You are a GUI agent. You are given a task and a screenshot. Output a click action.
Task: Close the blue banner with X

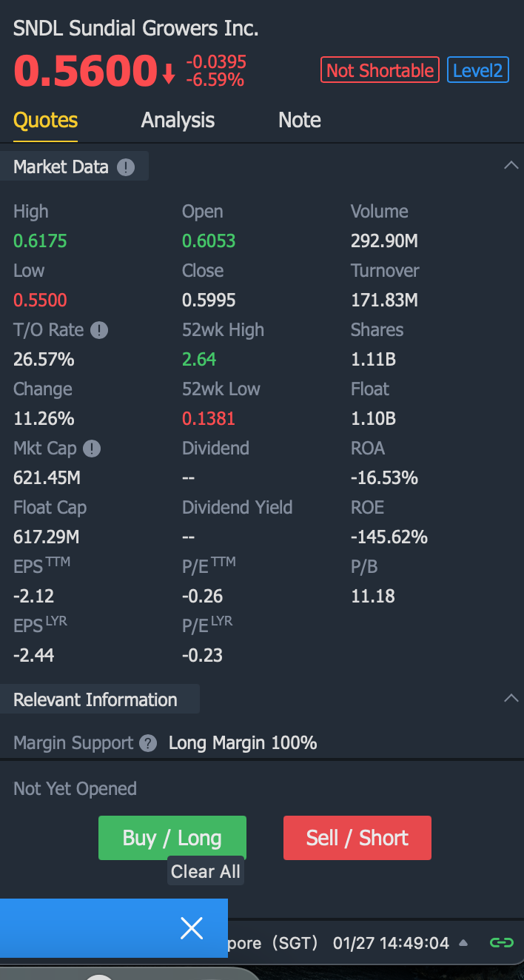192,928
